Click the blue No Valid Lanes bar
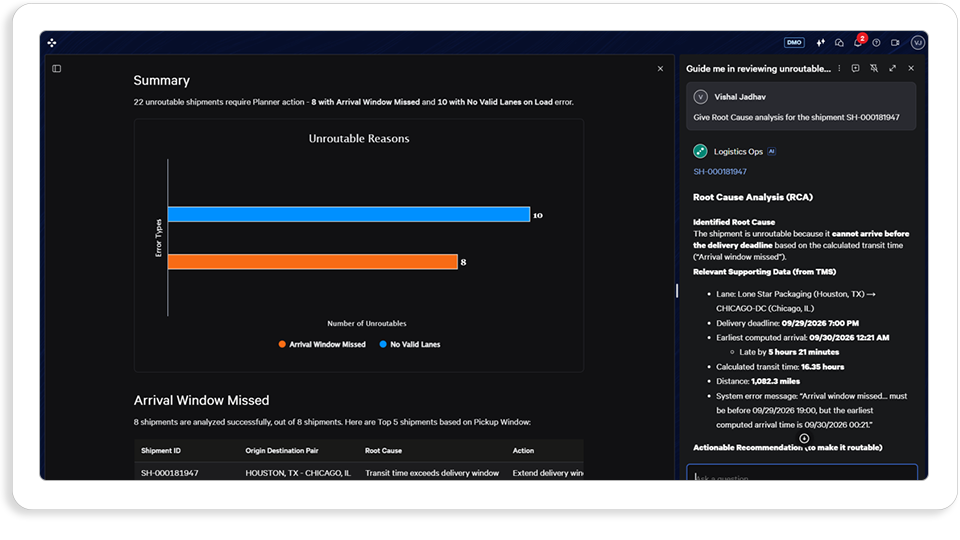The width and height of the screenshot is (960, 540). pos(349,214)
